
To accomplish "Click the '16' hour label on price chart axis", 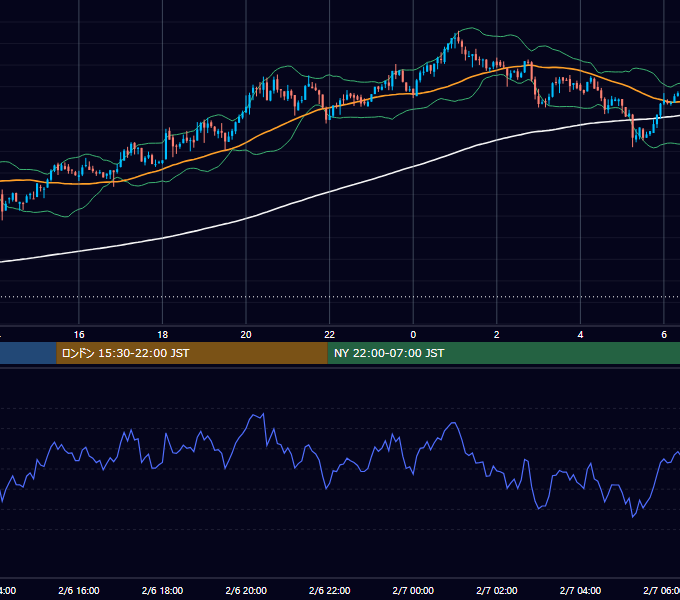I will 79,335.
